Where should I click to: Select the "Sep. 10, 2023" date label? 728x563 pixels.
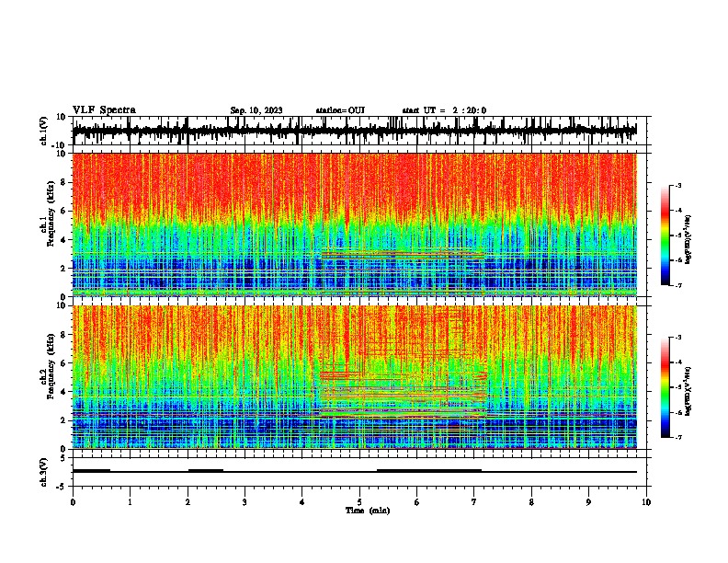point(256,110)
